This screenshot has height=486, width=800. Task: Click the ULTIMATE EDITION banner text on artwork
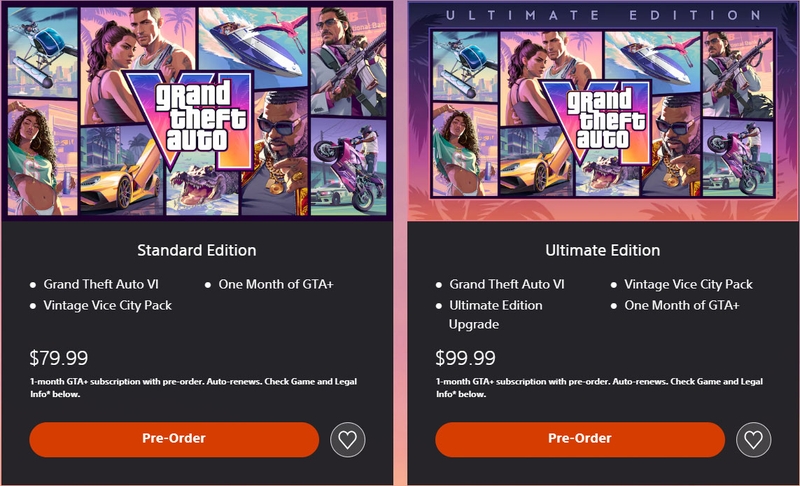(603, 15)
